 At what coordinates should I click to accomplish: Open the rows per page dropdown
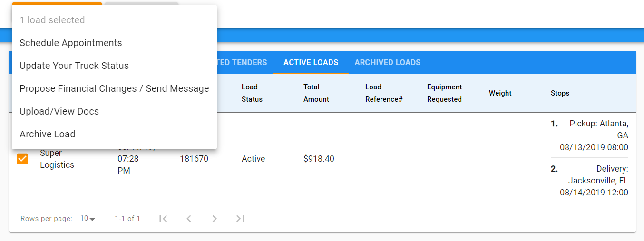(88, 219)
